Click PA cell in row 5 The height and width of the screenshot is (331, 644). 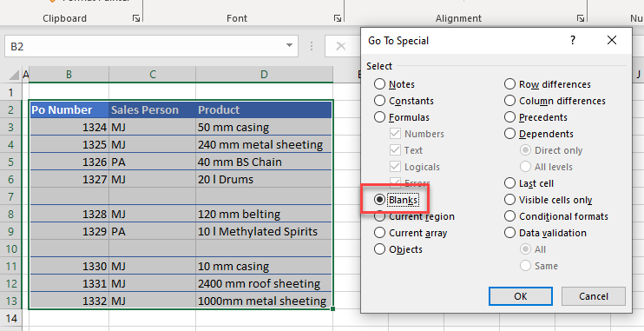click(x=153, y=162)
